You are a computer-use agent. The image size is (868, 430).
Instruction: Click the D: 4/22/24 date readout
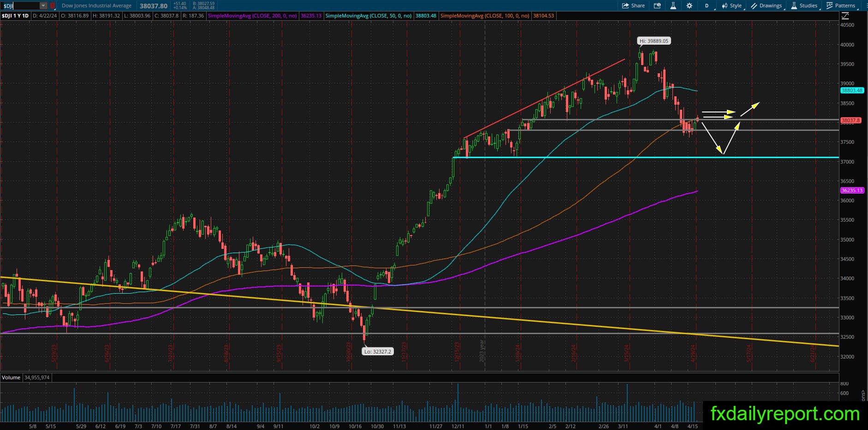45,16
